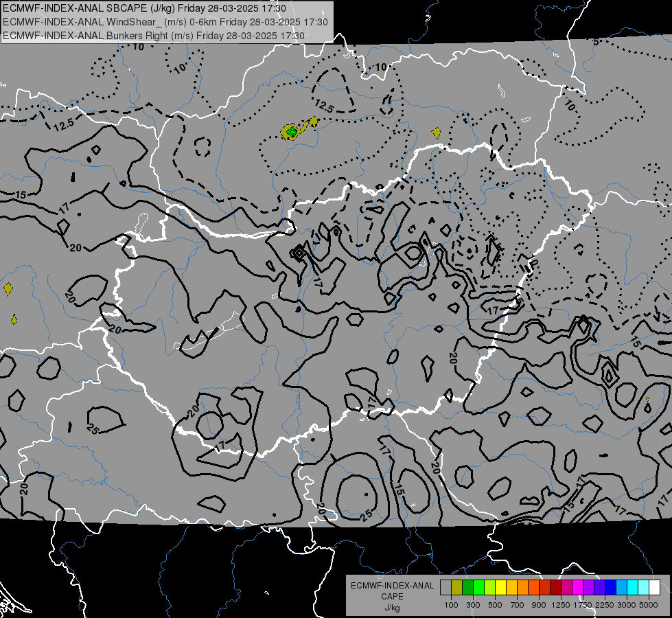Click the 500 value under the color scale
Image resolution: width=672 pixels, height=618 pixels.
tap(495, 605)
